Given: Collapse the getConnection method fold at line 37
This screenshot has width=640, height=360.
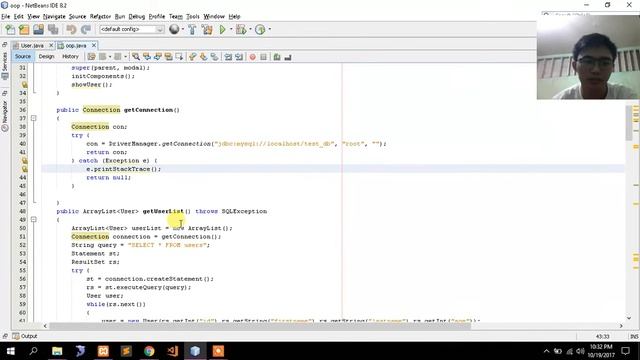Looking at the screenshot, I should pyautogui.click(x=33, y=118).
